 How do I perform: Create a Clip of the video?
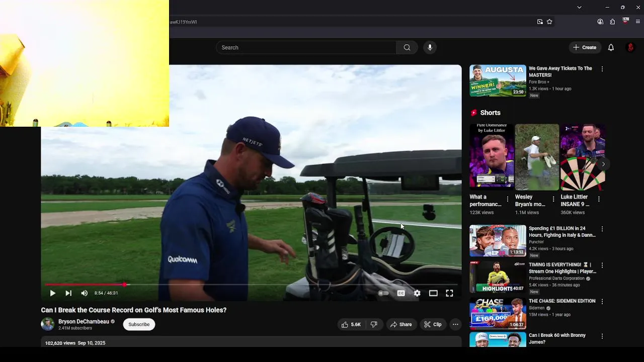click(x=433, y=325)
